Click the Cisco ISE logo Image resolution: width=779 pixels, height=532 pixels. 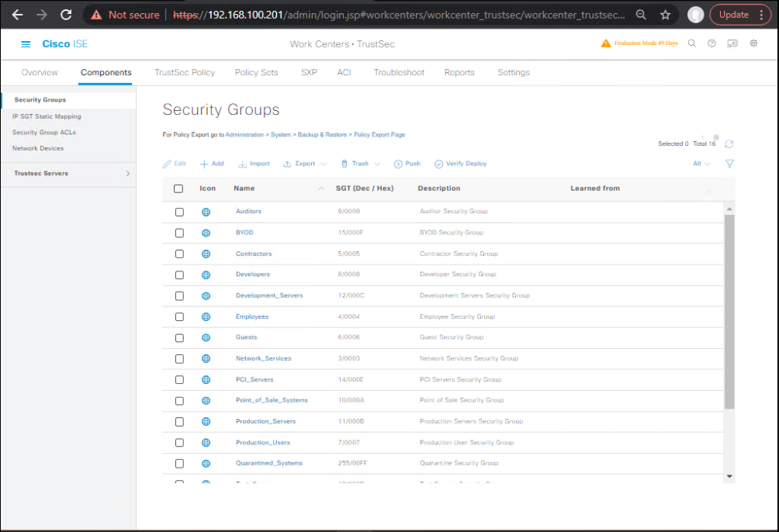[x=65, y=44]
